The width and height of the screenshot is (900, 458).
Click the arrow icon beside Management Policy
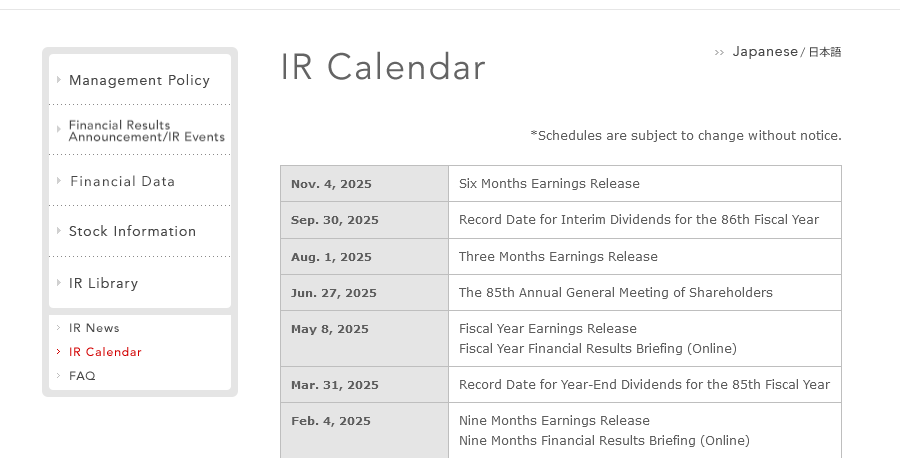coord(59,80)
